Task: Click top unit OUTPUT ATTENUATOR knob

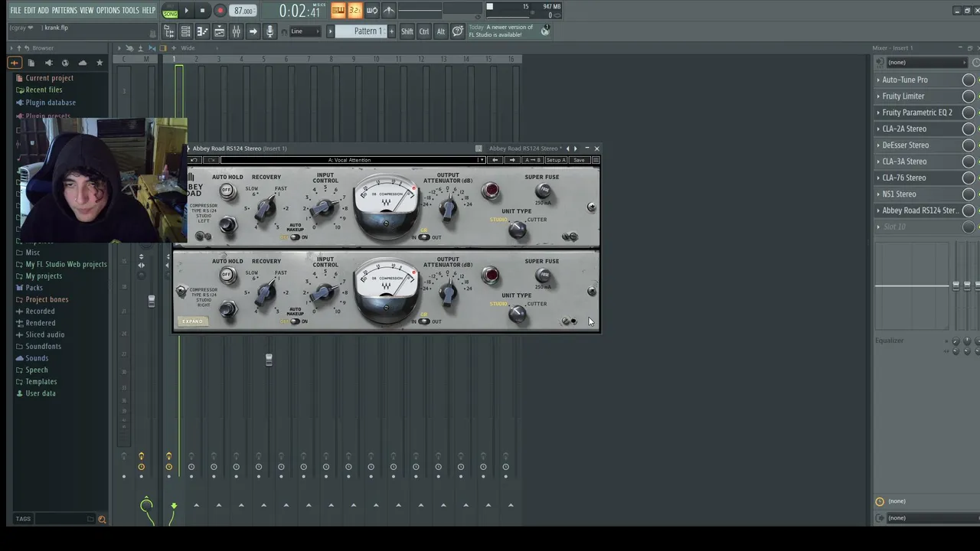Action: tap(448, 207)
